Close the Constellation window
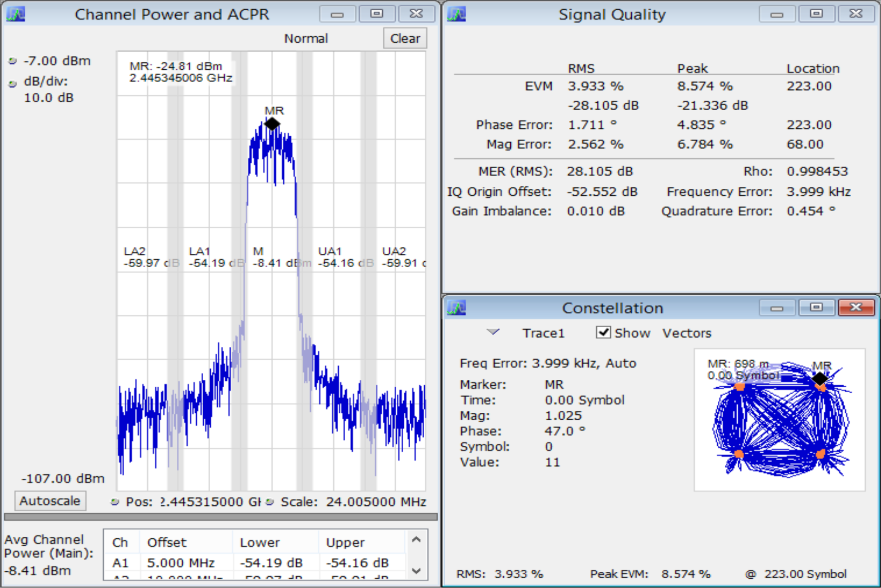Viewport: 881px width, 588px height. [856, 307]
